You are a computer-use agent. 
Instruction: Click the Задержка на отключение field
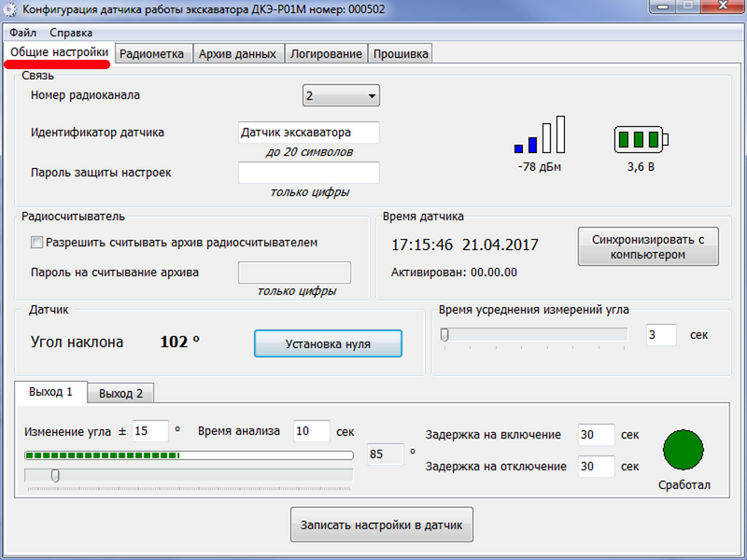click(597, 466)
